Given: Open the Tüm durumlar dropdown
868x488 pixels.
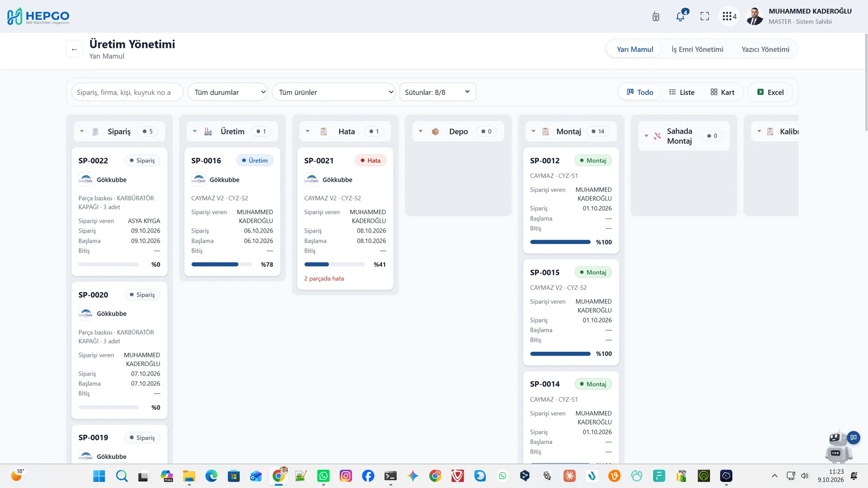Looking at the screenshot, I should (228, 92).
